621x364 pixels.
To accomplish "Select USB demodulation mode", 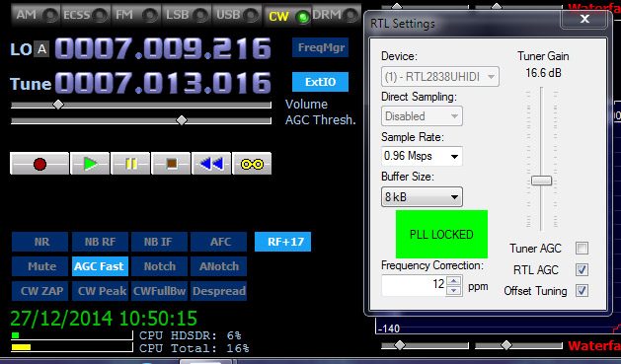I will [237, 15].
